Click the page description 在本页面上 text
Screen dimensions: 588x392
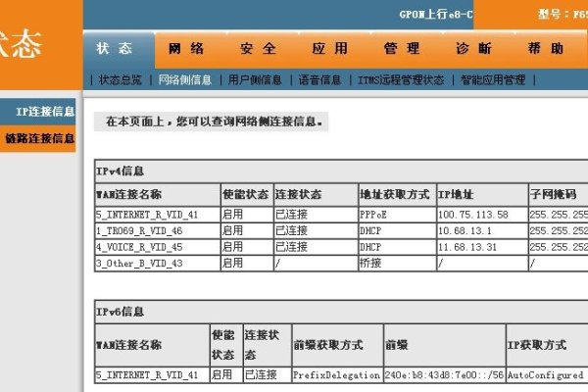(x=214, y=122)
